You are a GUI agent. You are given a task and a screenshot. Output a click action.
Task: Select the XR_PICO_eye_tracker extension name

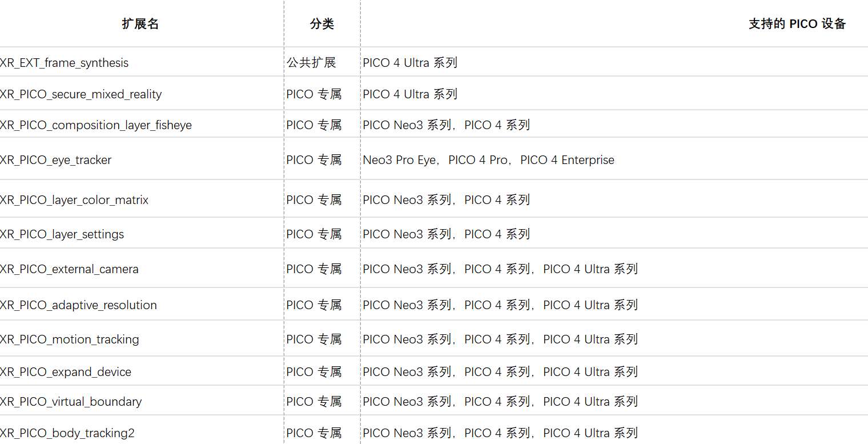pyautogui.click(x=56, y=160)
